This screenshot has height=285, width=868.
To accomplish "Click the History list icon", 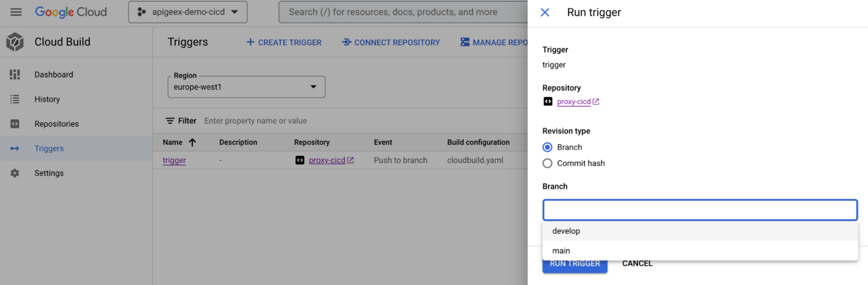I will 15,99.
